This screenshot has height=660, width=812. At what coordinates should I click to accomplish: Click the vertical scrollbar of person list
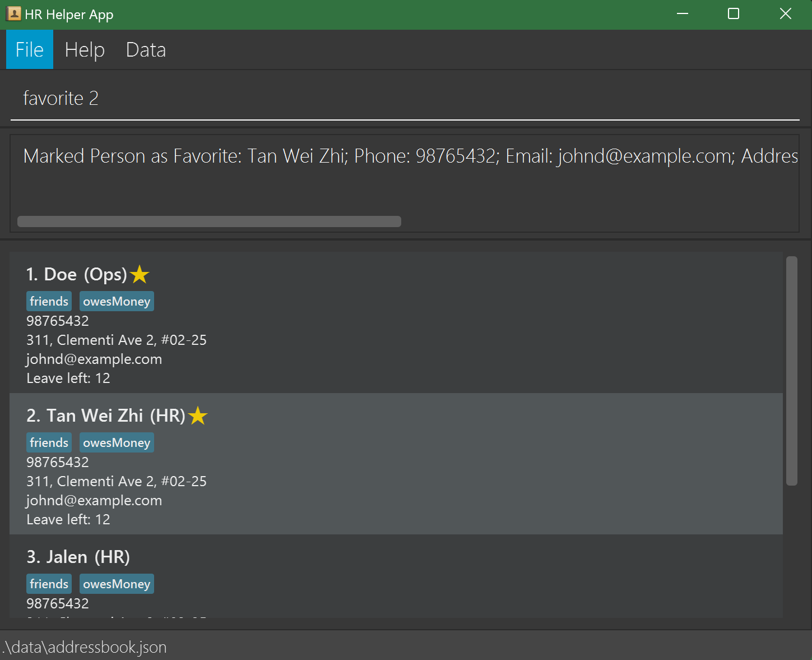coord(791,370)
